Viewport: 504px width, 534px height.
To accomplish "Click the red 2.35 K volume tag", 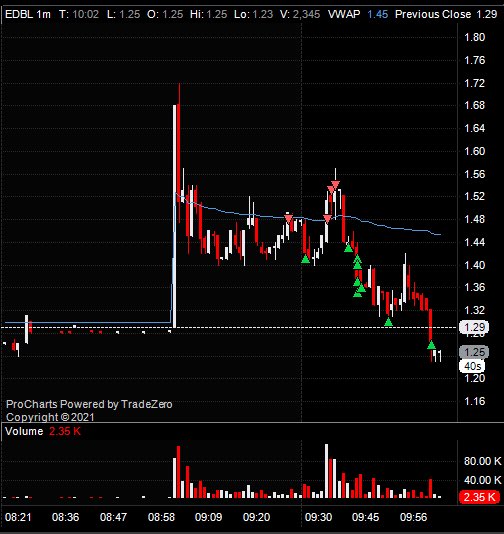I will [479, 497].
